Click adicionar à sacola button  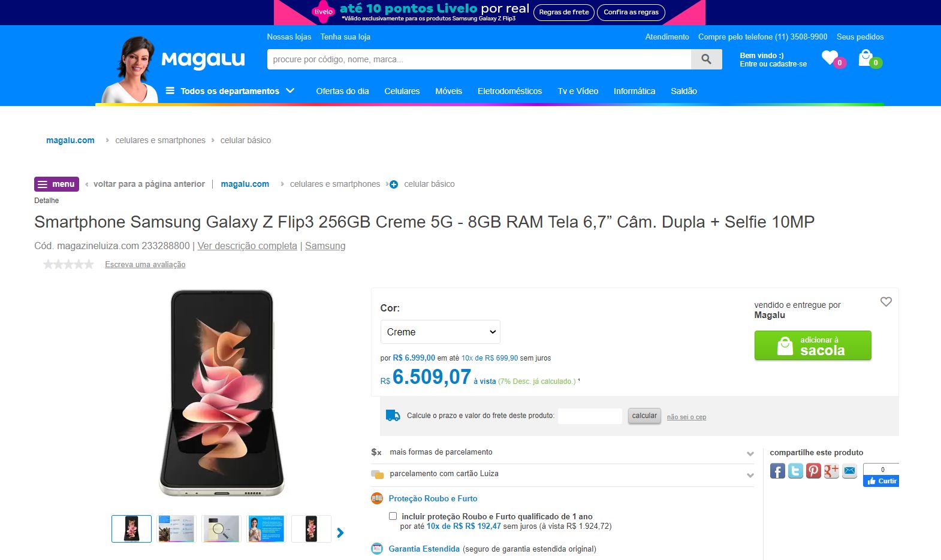pyautogui.click(x=813, y=346)
